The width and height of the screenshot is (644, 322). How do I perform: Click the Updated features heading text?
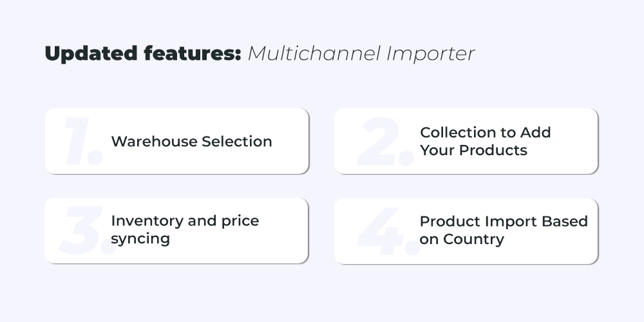tap(143, 54)
